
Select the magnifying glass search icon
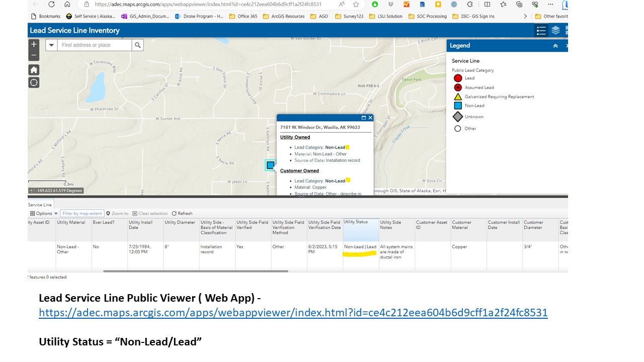click(x=137, y=45)
